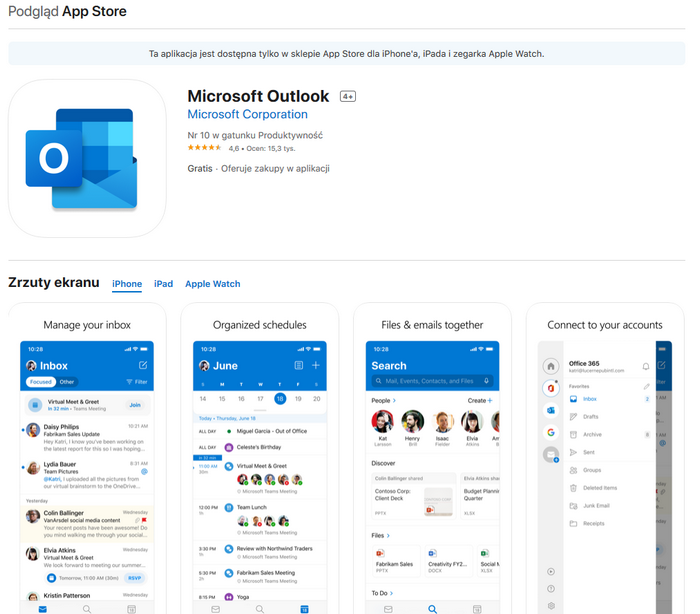Click the Outlook account icon in sidebar

(x=551, y=410)
